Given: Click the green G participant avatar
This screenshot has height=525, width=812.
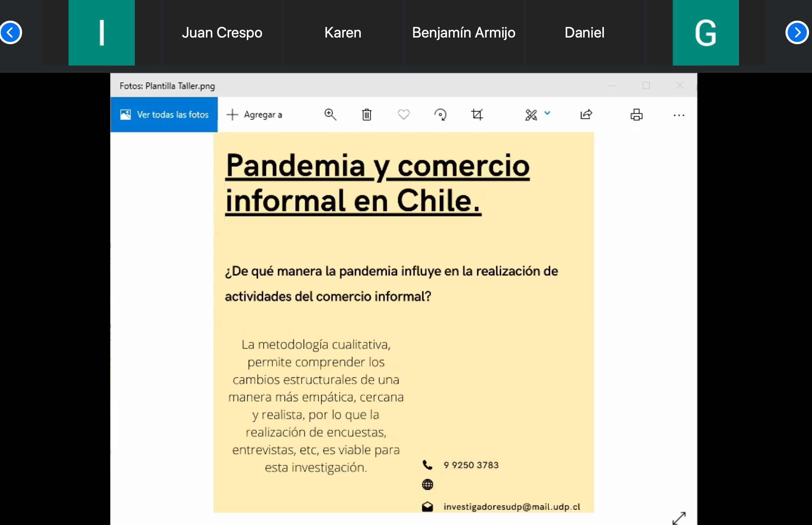Looking at the screenshot, I should [706, 33].
